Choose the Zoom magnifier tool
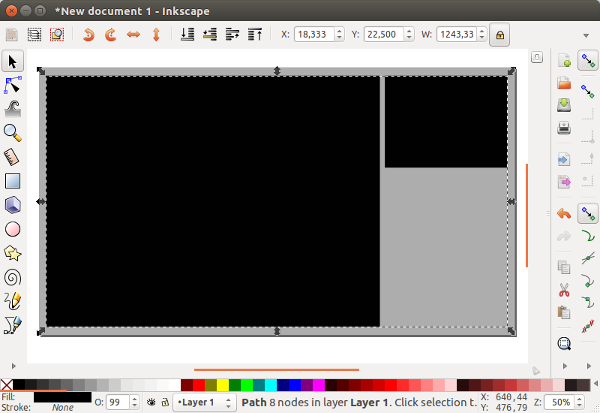The image size is (600, 413). pyautogui.click(x=13, y=133)
